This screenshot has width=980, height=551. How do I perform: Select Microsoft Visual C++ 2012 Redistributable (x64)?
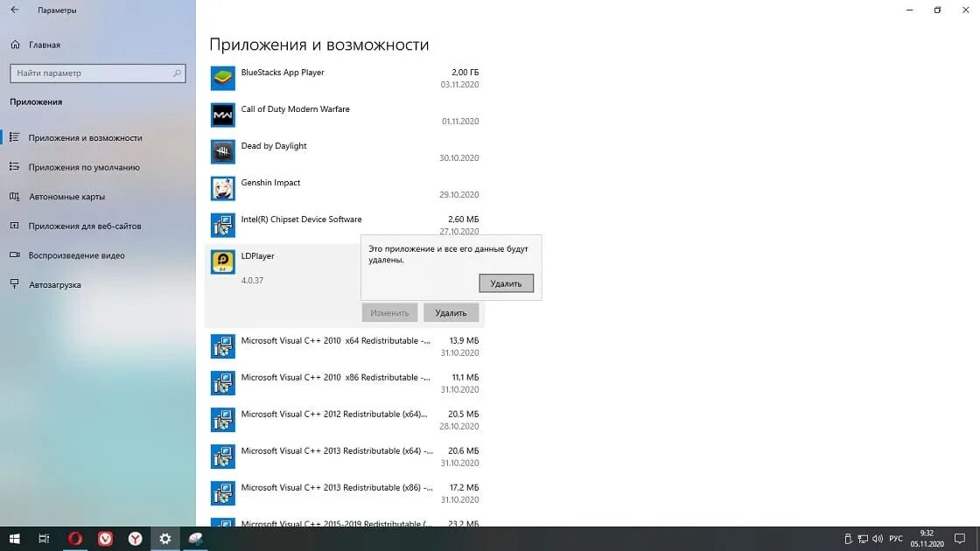tap(345, 421)
